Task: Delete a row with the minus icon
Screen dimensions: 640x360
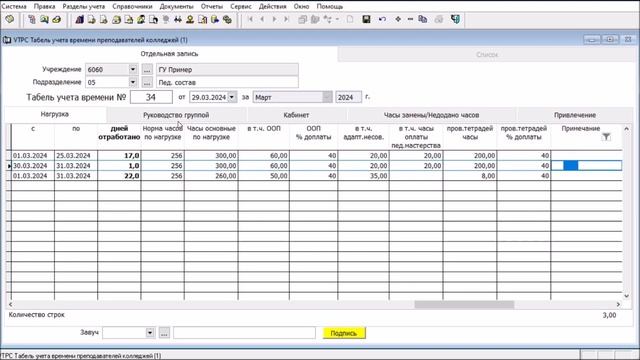Action: pos(410,19)
